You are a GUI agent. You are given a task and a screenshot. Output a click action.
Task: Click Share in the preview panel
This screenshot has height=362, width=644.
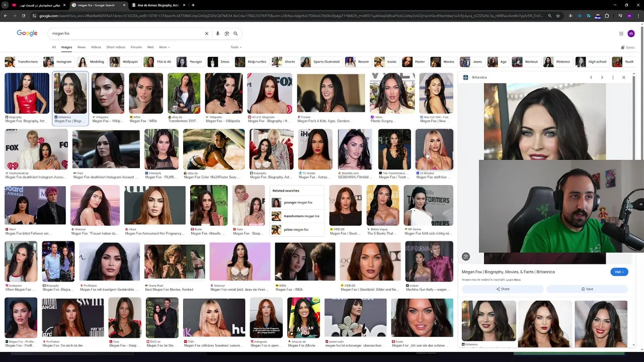click(x=503, y=289)
